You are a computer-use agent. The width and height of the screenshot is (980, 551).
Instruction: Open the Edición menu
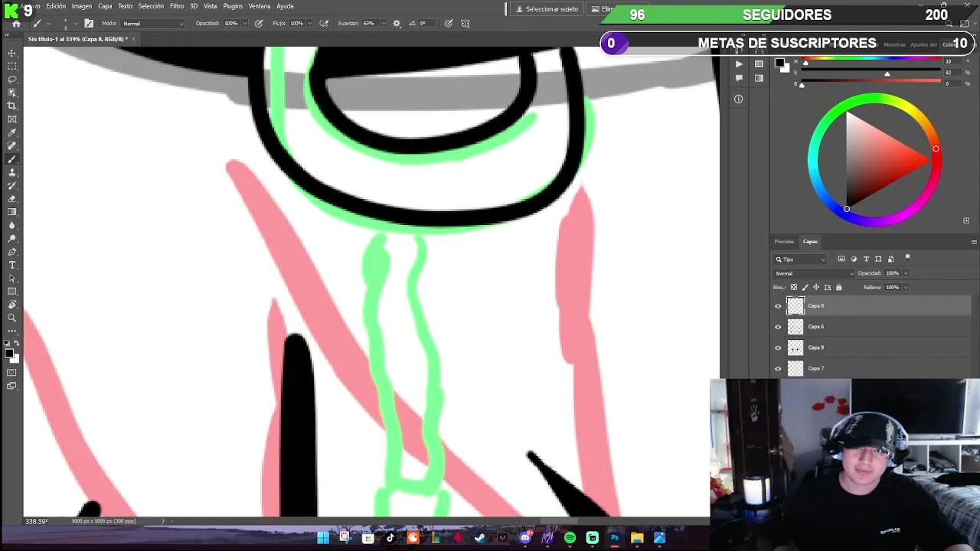click(x=56, y=6)
